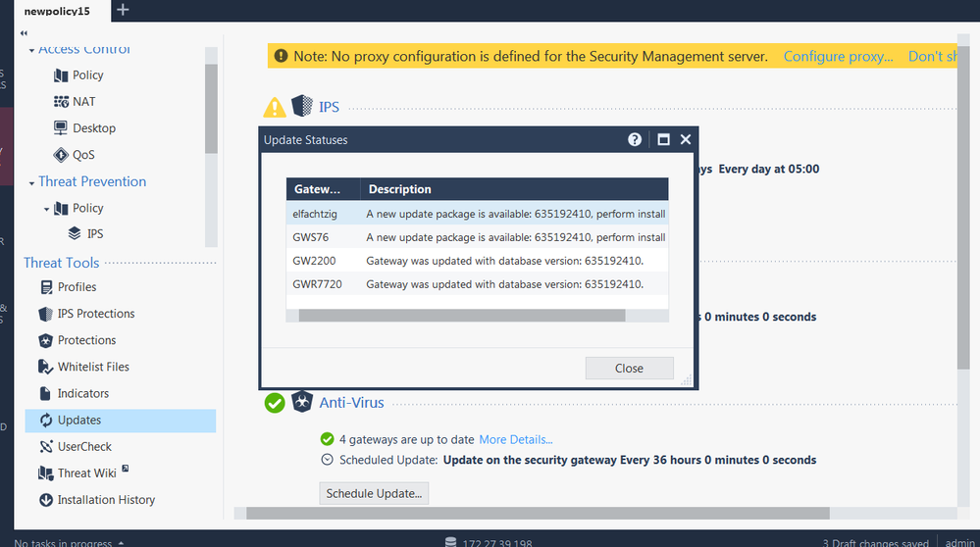Click the Schedule Update button

[374, 493]
